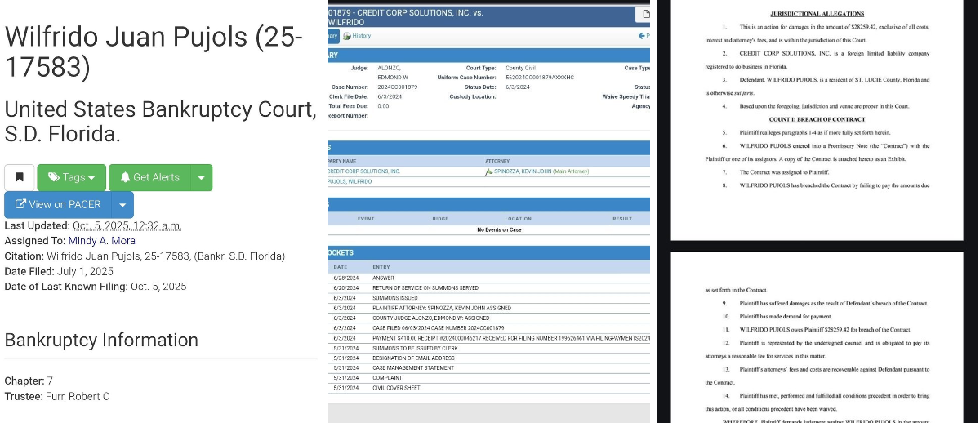Click View on PACER
The height and width of the screenshot is (423, 980).
point(57,205)
